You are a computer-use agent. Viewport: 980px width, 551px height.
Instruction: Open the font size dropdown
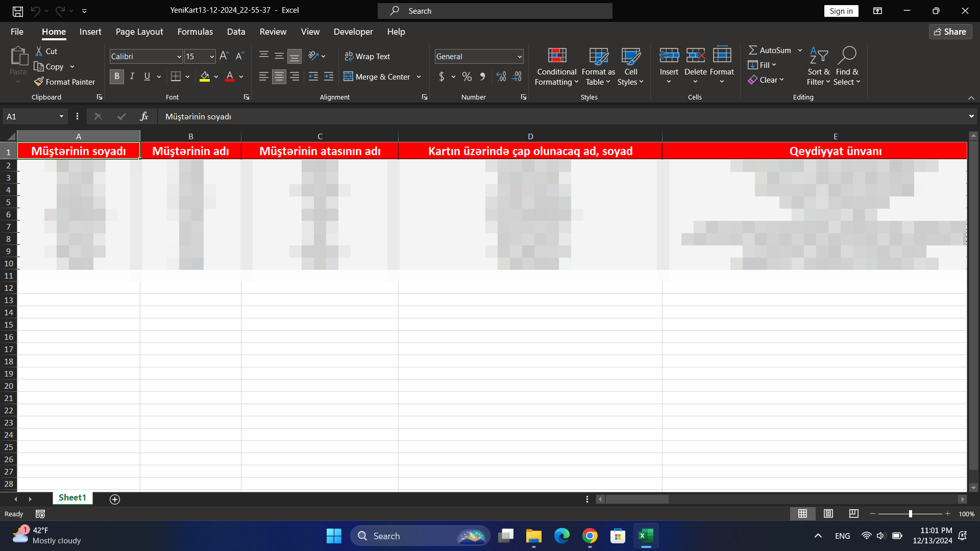pos(212,57)
